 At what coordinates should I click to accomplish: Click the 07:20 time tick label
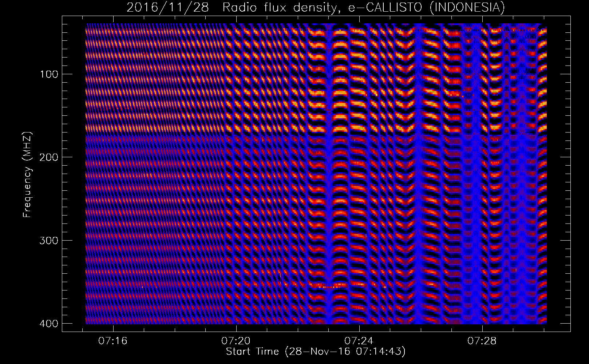point(236,341)
